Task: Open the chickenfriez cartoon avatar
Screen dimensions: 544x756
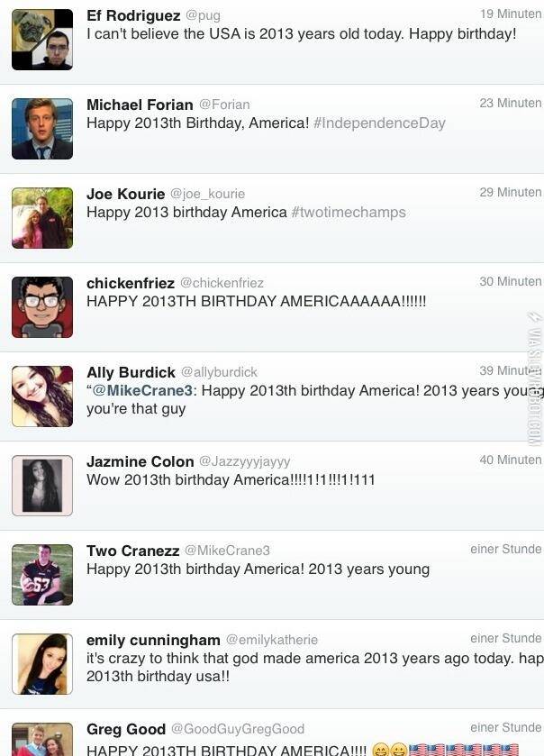Action: pyautogui.click(x=42, y=307)
